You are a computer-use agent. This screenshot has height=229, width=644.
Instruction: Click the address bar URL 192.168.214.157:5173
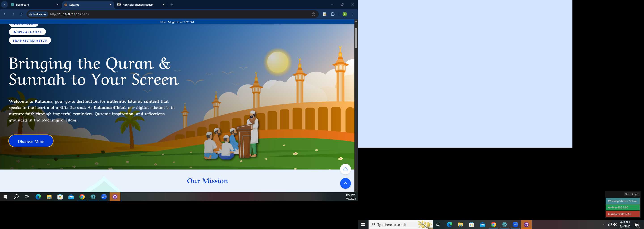click(x=69, y=14)
